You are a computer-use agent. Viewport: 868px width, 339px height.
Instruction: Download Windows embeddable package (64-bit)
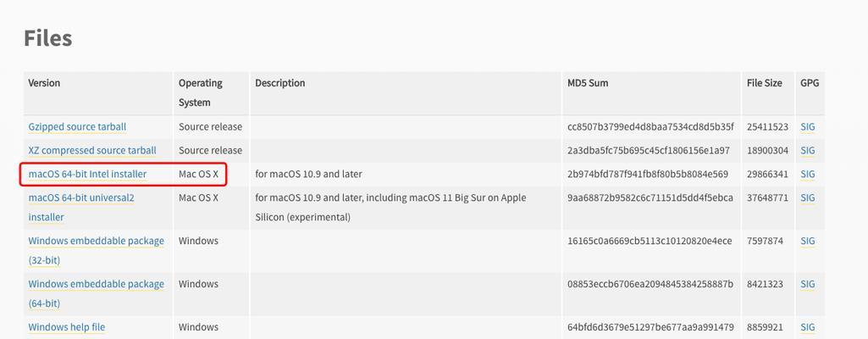pos(97,293)
